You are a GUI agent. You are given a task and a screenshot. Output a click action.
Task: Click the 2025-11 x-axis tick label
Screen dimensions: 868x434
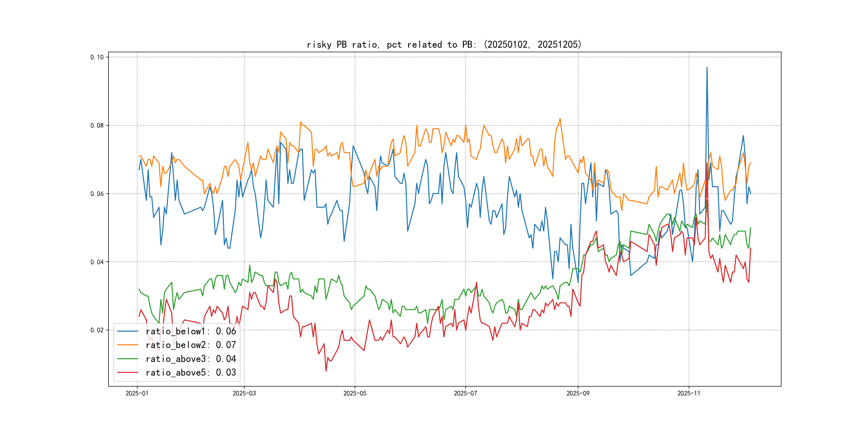pyautogui.click(x=689, y=393)
